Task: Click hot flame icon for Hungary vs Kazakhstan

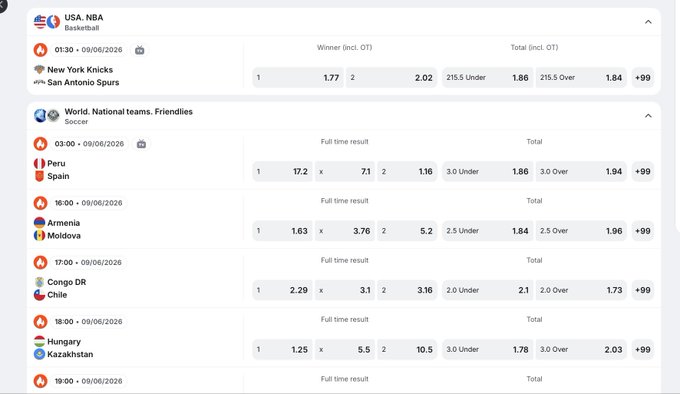Action: tap(40, 322)
